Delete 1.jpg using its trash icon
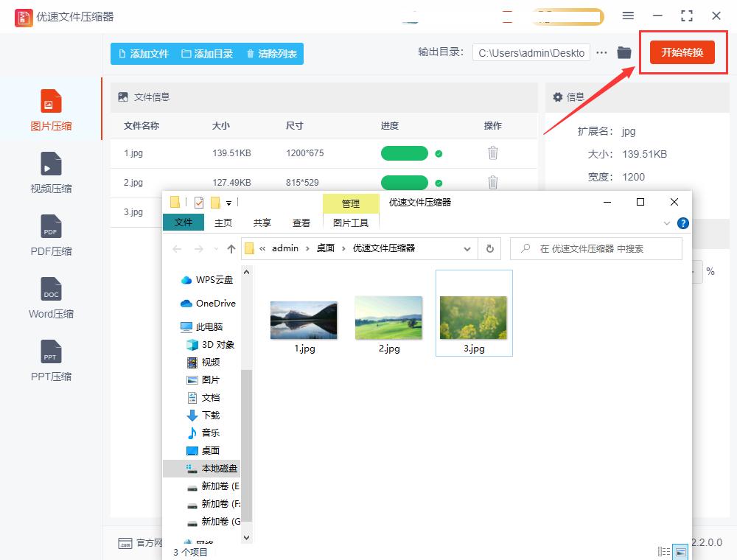The width and height of the screenshot is (737, 560). pos(492,153)
